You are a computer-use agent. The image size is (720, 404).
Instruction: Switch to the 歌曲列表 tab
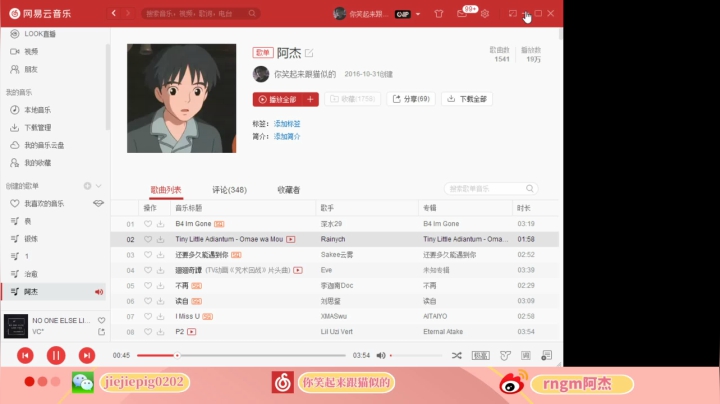click(166, 190)
